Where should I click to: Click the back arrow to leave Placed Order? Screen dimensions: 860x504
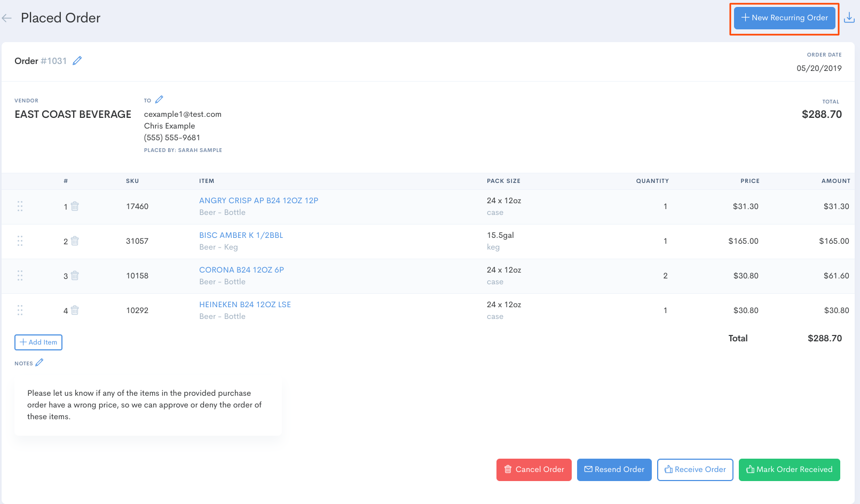6,18
